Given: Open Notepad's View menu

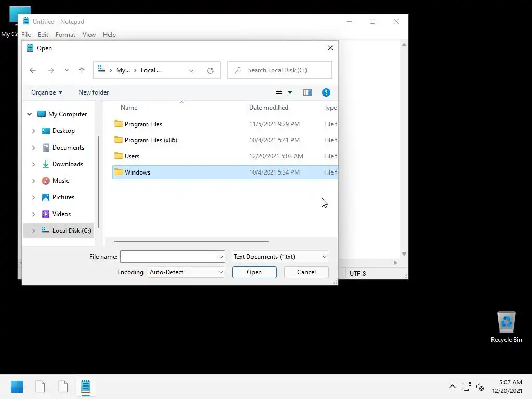Looking at the screenshot, I should tap(89, 35).
